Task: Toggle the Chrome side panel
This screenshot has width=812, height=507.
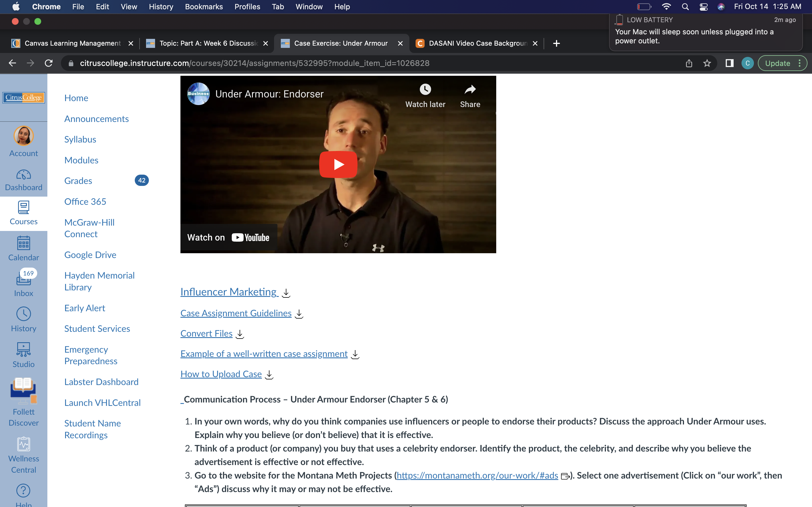Action: (x=729, y=63)
